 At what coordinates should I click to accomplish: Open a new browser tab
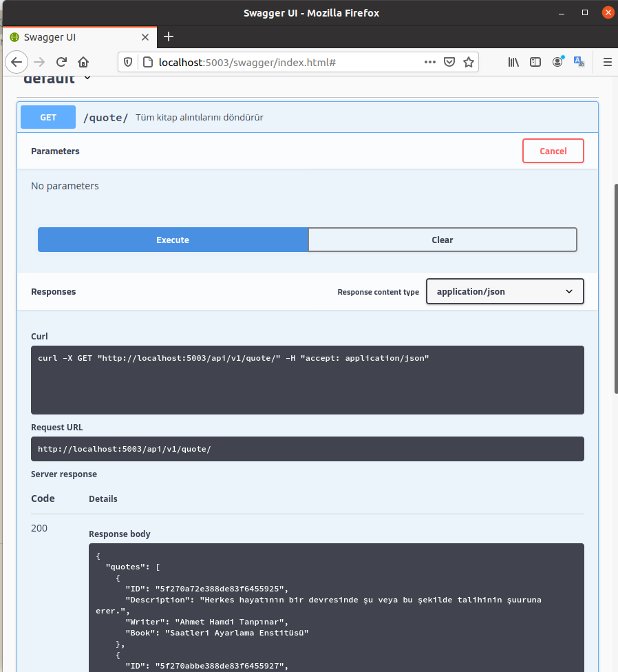[x=169, y=36]
